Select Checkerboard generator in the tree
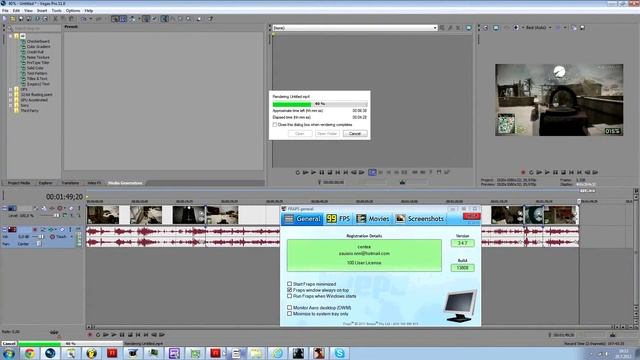The width and height of the screenshot is (640, 360). click(38, 41)
